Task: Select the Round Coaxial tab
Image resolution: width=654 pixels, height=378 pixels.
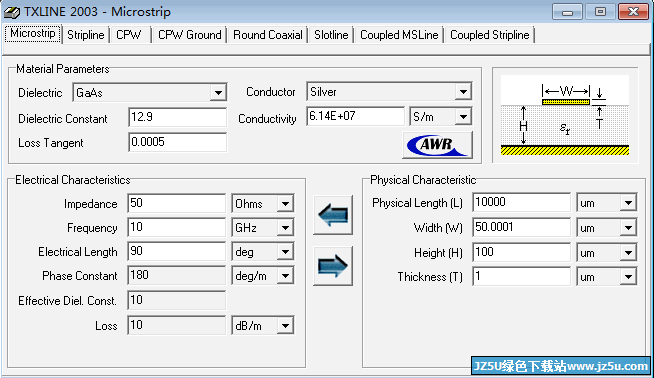Action: coord(268,35)
